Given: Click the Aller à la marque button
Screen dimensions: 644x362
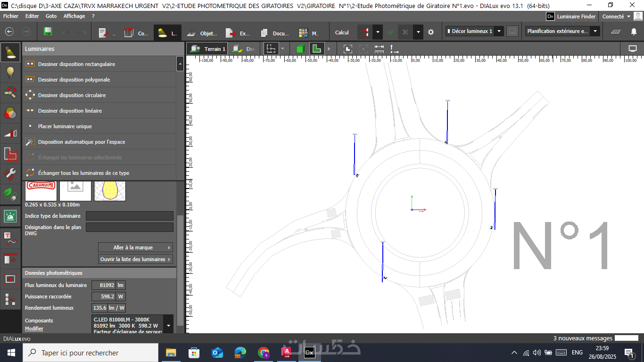Looking at the screenshot, I should click(x=135, y=247).
